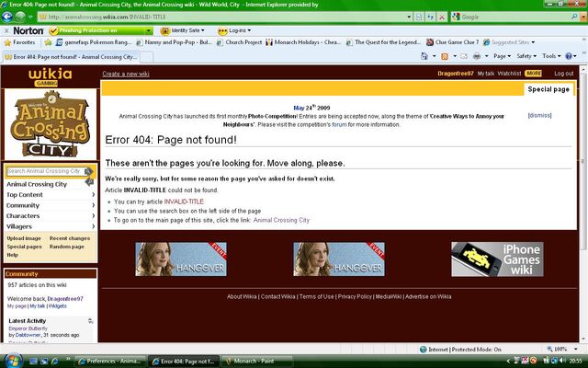Click the browser Back arrow button
Image resolution: width=588 pixels, height=368 pixels.
[x=7, y=17]
